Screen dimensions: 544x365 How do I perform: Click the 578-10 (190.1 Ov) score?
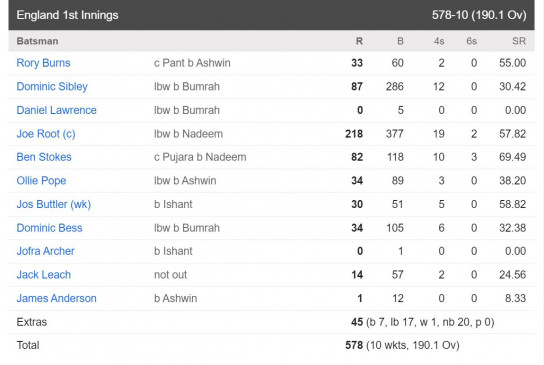(x=479, y=15)
